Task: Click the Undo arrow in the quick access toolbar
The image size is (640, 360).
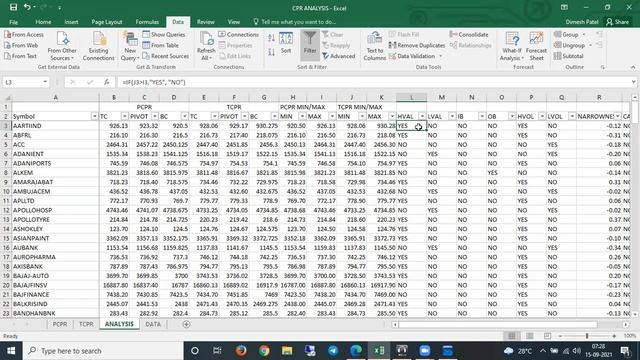Action: pyautogui.click(x=27, y=7)
